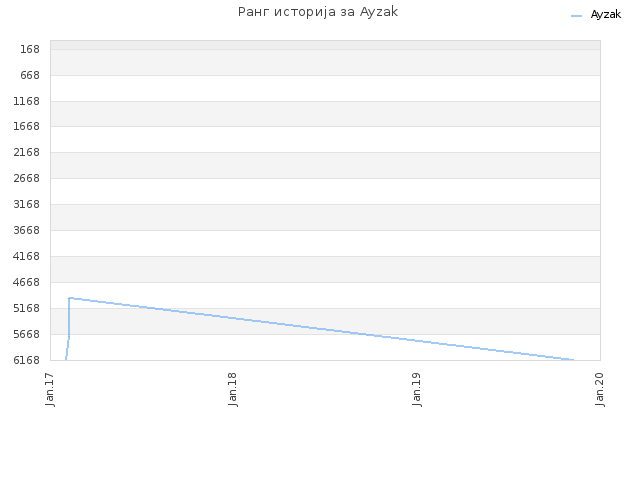Click the 4668 y-axis label

point(27,282)
